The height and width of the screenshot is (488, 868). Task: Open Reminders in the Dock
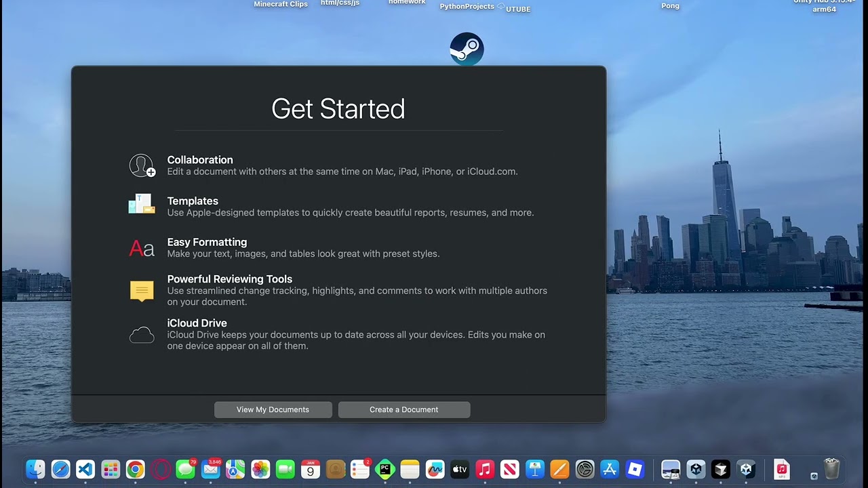(x=360, y=469)
